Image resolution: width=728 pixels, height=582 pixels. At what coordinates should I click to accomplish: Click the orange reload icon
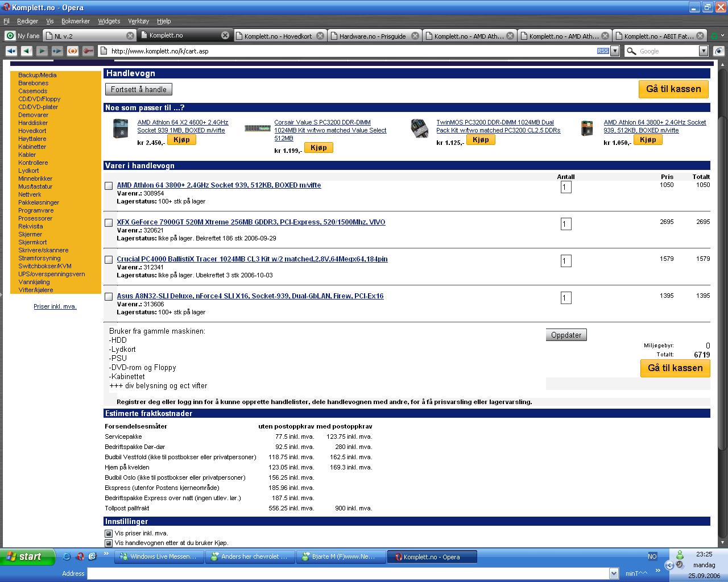[72, 51]
